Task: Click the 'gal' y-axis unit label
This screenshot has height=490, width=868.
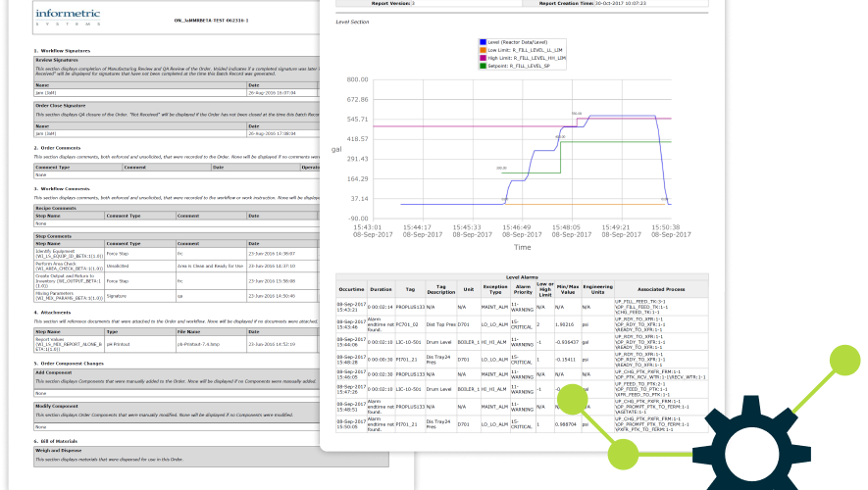Action: [336, 149]
